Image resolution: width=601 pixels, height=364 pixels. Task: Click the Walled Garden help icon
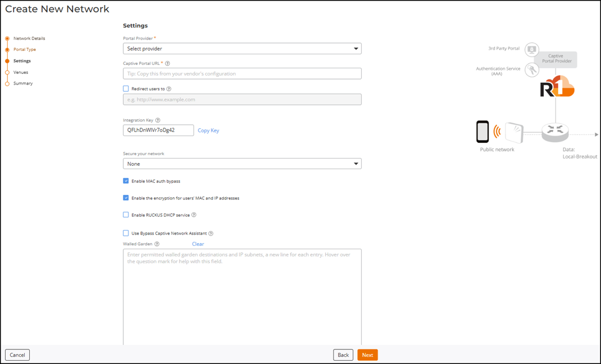point(157,244)
